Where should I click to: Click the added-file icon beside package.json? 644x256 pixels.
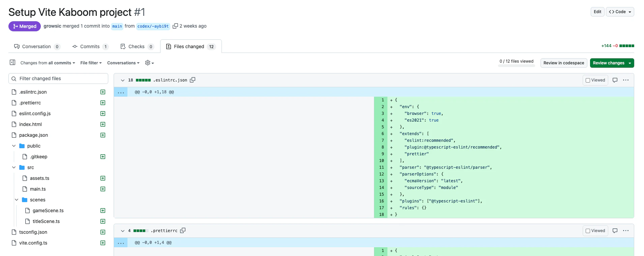(103, 135)
